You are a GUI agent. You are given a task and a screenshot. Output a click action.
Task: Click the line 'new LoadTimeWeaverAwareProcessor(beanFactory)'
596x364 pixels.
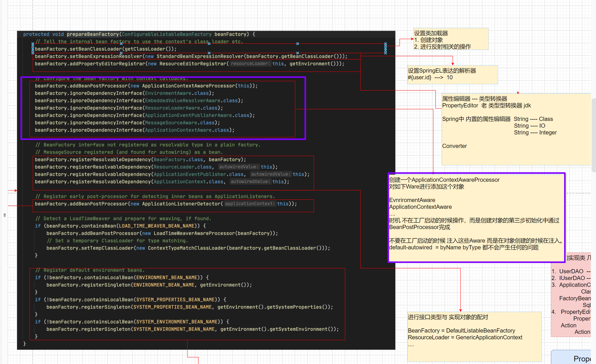coord(162,233)
